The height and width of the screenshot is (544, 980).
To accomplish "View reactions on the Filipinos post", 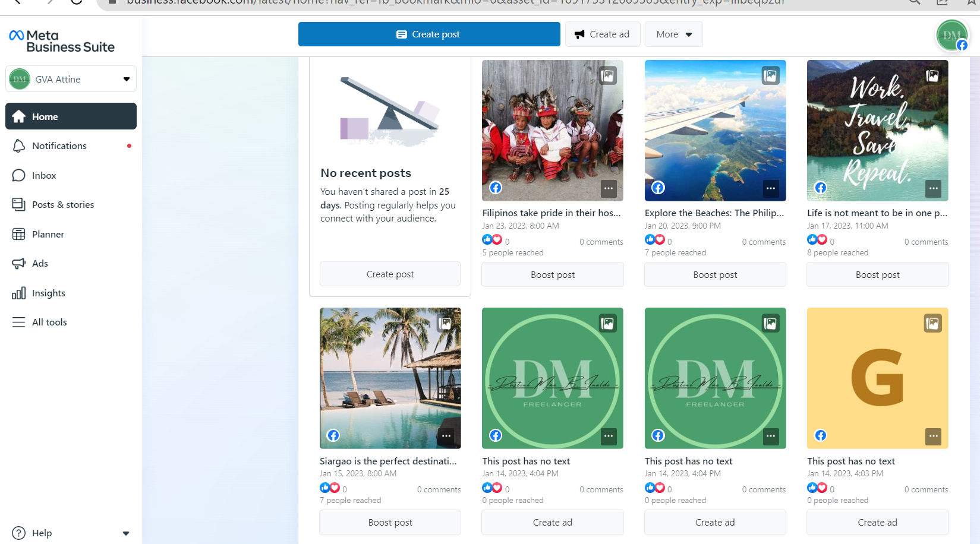I will (x=496, y=241).
